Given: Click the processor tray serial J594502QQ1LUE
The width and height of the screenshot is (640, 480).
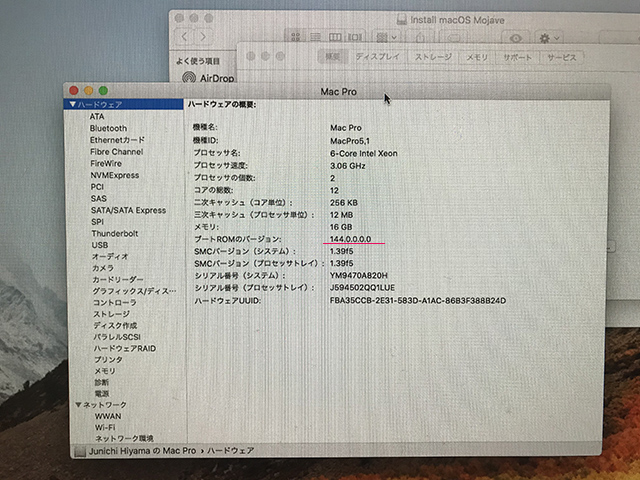Looking at the screenshot, I should coord(362,288).
